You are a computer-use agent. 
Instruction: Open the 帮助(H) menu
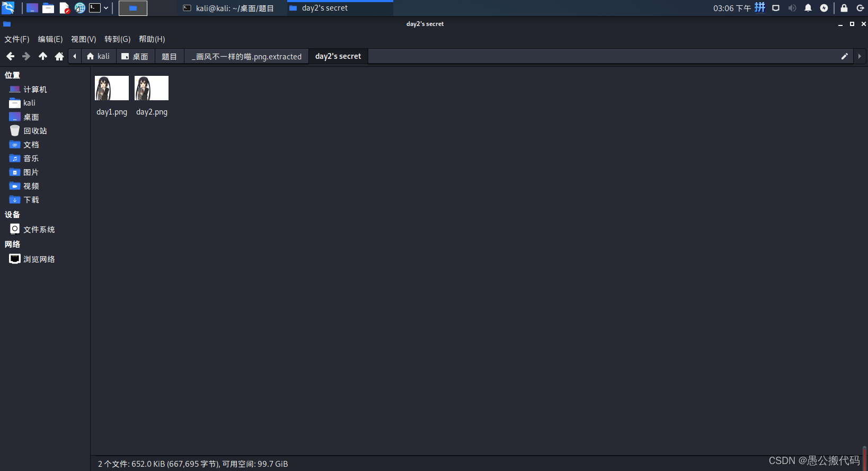(152, 39)
